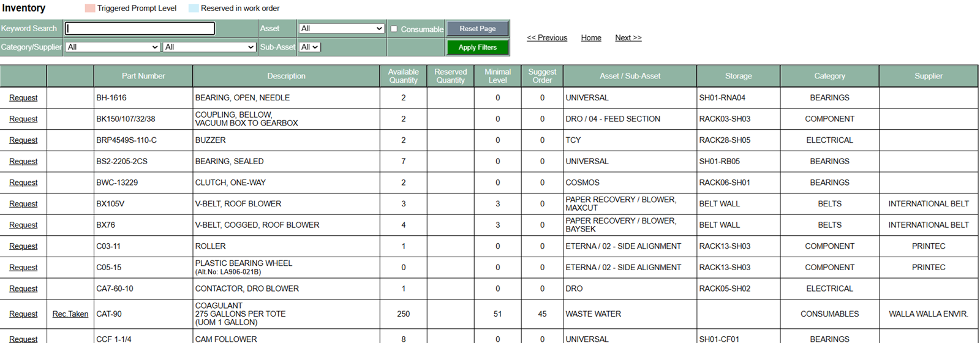Open the Supplier filter dropdown
The image size is (980, 343).
tap(209, 47)
